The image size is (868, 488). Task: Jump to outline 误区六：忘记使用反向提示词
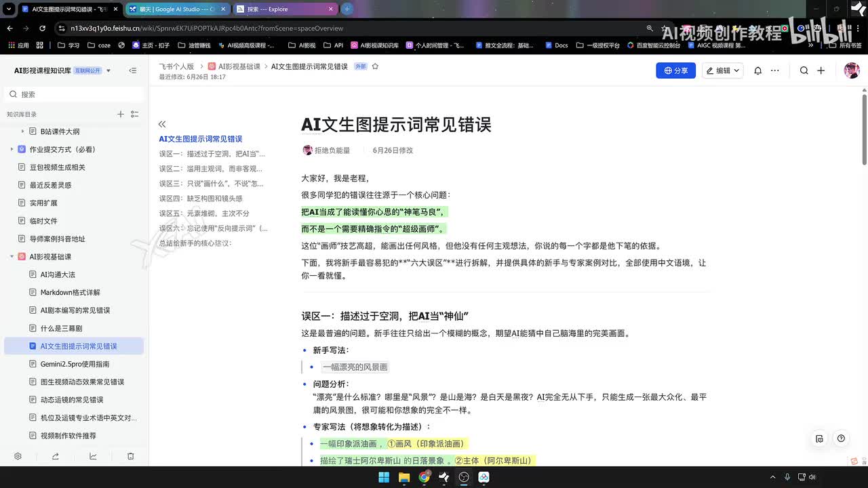214,228
